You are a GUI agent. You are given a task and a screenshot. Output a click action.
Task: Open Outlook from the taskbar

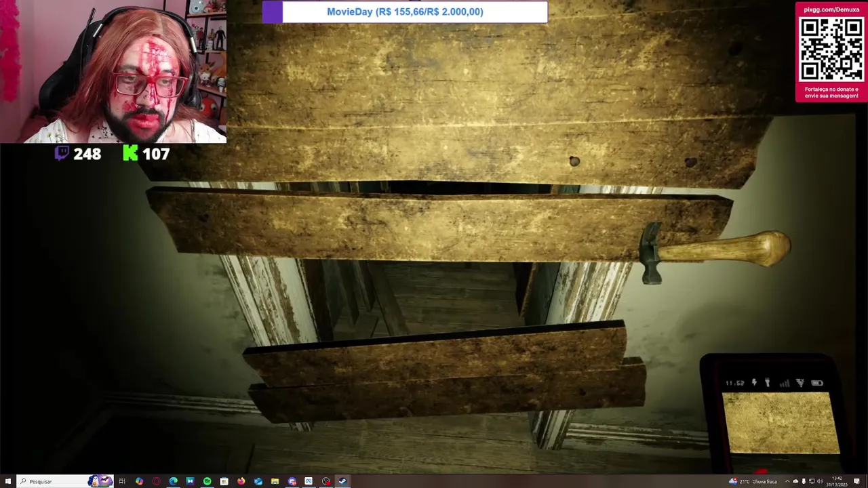click(x=258, y=481)
